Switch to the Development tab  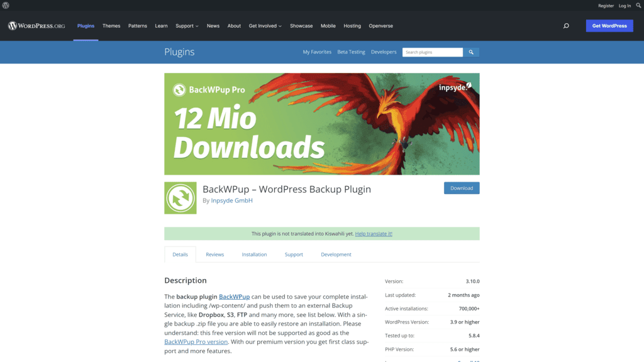[x=336, y=255]
